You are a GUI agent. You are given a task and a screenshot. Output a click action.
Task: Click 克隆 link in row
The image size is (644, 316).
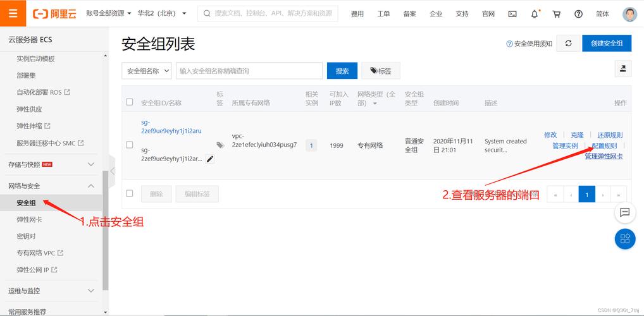point(577,135)
